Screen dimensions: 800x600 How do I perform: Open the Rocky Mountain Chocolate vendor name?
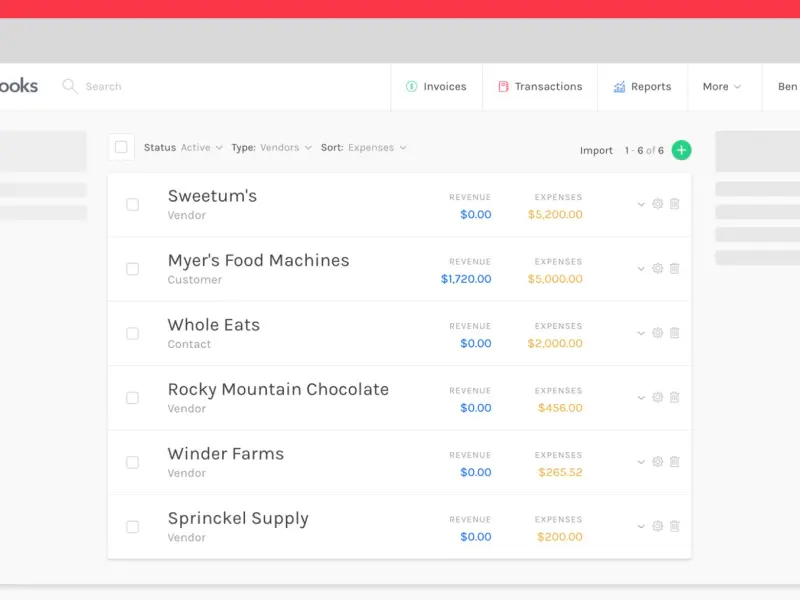tap(278, 389)
